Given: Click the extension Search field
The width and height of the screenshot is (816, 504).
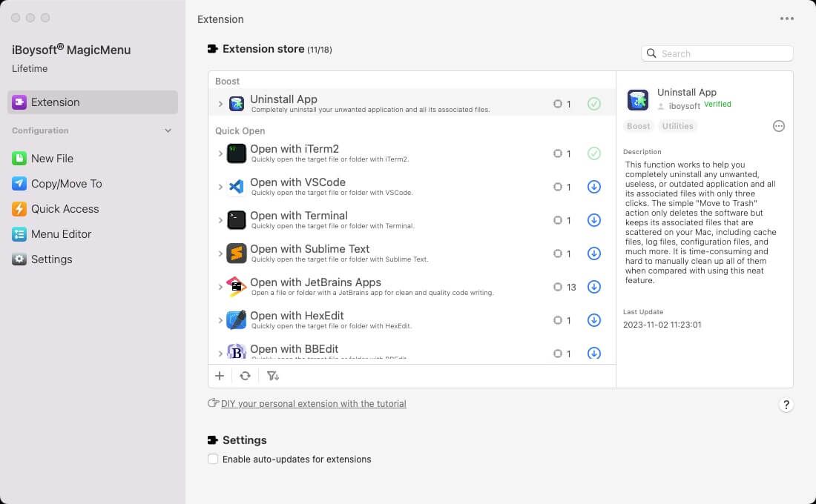Looking at the screenshot, I should pyautogui.click(x=723, y=53).
